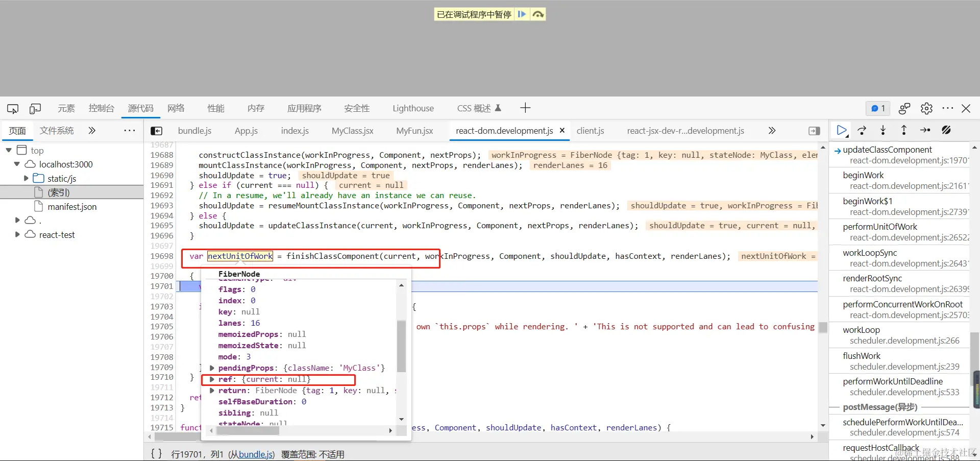The image size is (980, 461).
Task: Switch to the 控制台 tab
Action: coord(101,108)
